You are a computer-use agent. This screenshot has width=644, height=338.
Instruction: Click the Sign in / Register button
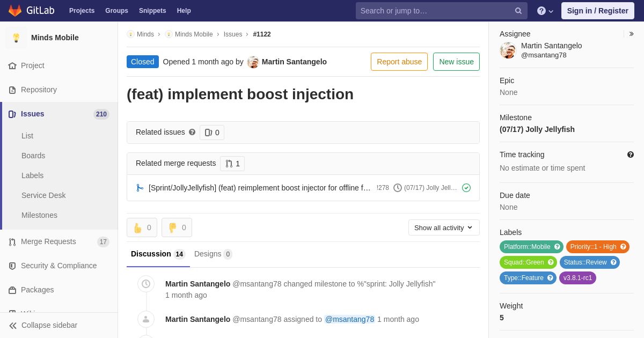point(598,11)
